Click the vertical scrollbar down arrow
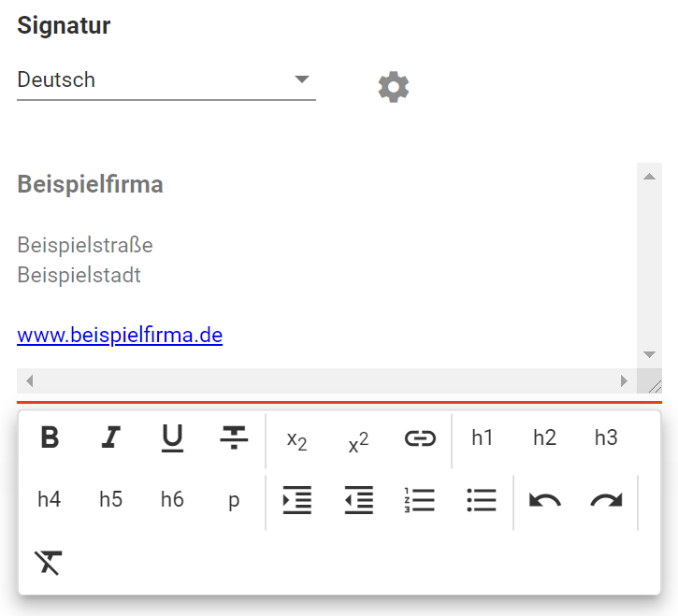This screenshot has width=678, height=616. (649, 354)
